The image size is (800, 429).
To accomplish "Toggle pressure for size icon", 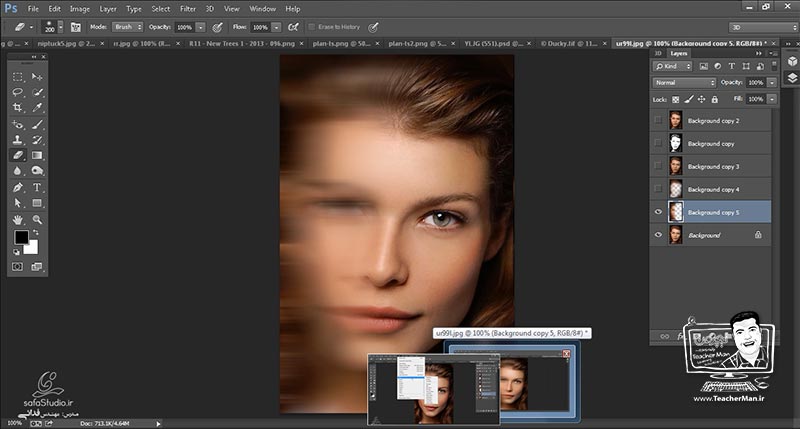I will (373, 27).
